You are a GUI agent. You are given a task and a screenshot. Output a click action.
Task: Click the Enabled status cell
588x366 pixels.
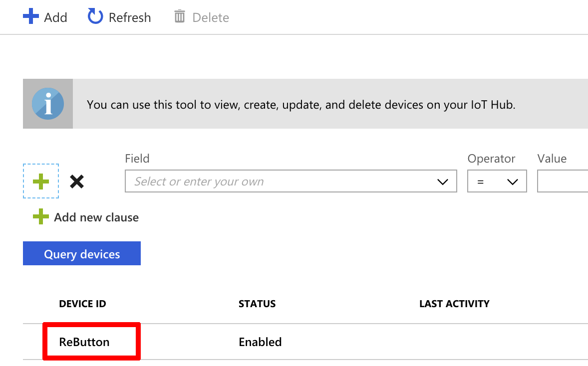260,342
